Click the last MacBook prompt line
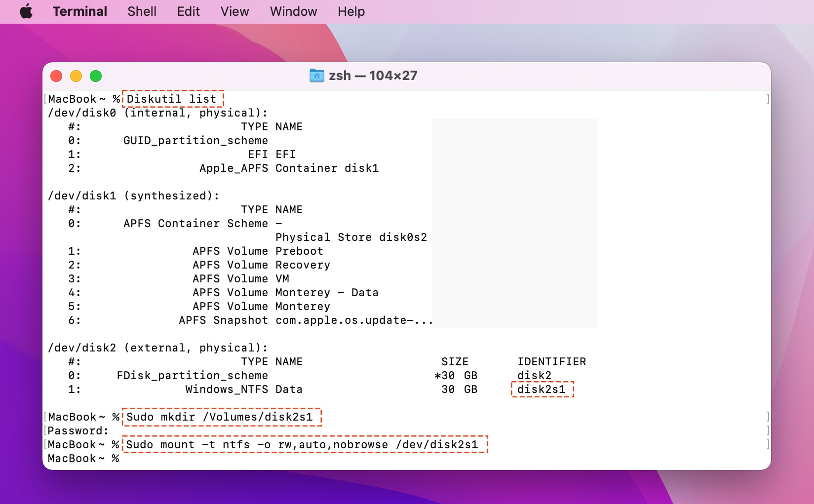 (83, 458)
